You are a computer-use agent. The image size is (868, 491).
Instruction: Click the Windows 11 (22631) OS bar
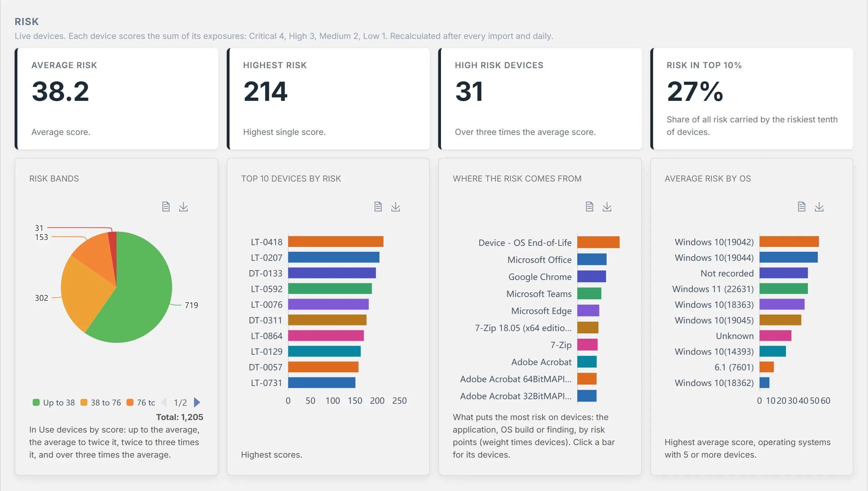pyautogui.click(x=783, y=289)
